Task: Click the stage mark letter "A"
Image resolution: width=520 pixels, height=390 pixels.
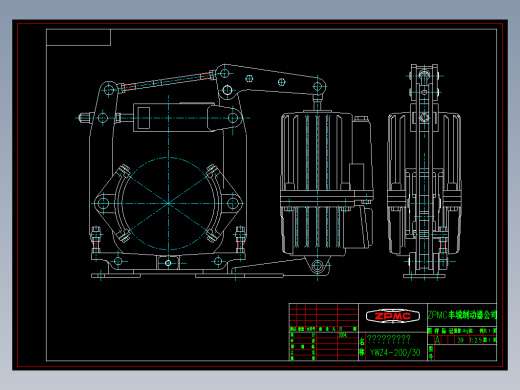Action: 438,340
